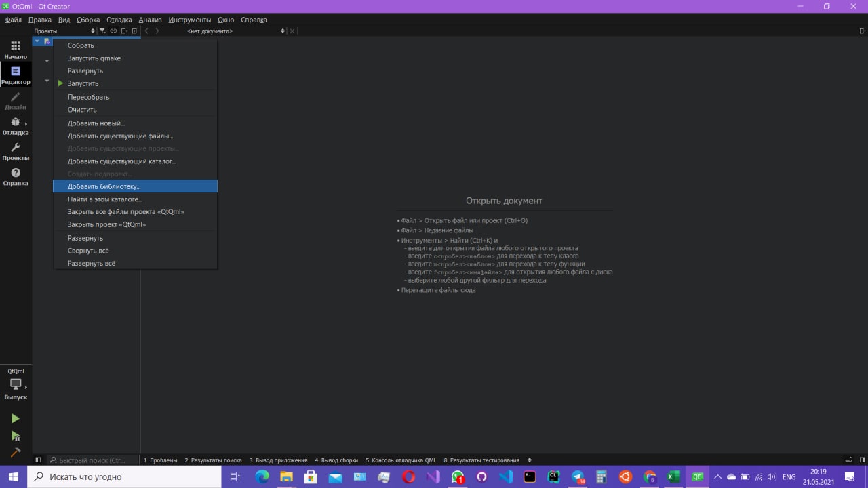
Task: Open the 2 Результаты поиска pane
Action: coord(213,460)
